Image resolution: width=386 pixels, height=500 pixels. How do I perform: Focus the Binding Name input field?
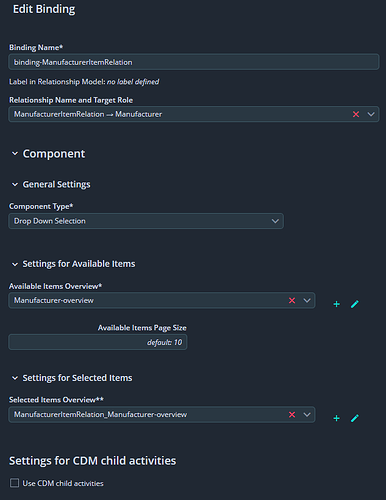194,62
